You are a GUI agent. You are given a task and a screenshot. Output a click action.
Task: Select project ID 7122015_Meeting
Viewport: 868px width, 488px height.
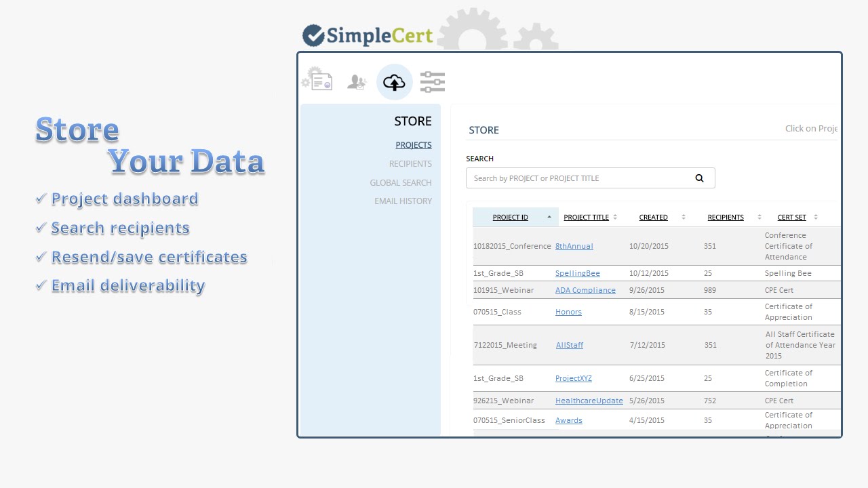[505, 345]
